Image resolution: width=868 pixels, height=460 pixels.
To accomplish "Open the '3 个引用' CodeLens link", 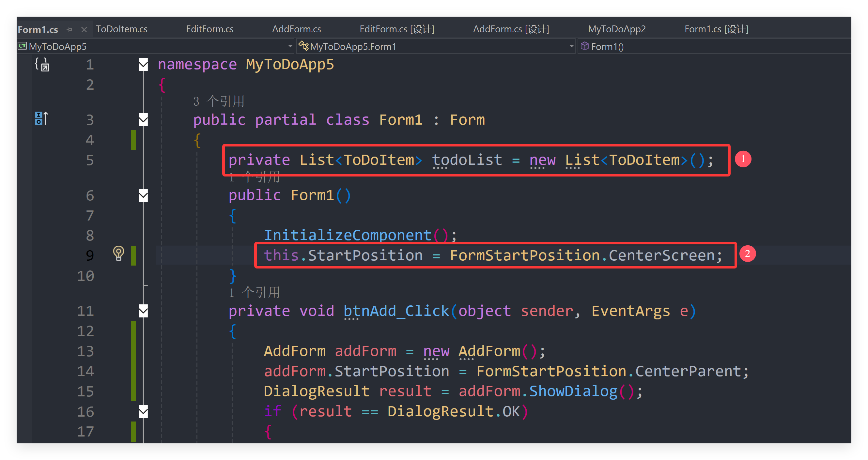I will 219,101.
